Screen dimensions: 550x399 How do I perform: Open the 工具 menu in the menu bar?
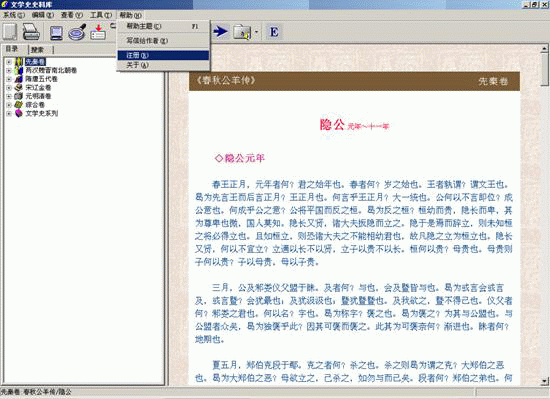(x=101, y=15)
